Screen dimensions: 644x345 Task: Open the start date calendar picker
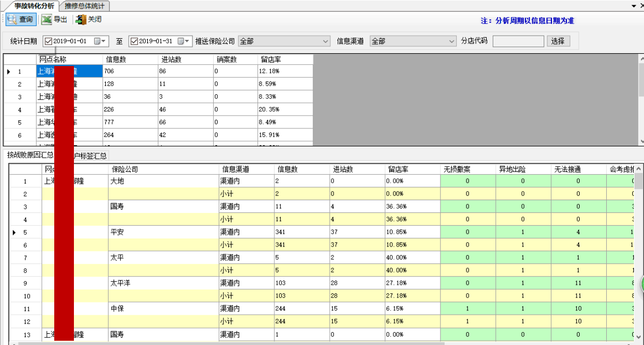pyautogui.click(x=101, y=41)
